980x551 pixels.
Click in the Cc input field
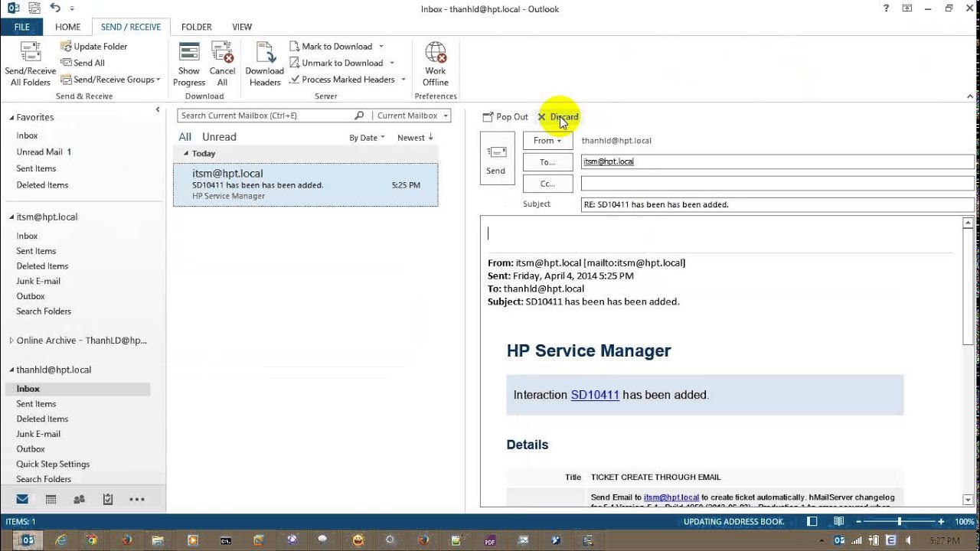(x=777, y=184)
